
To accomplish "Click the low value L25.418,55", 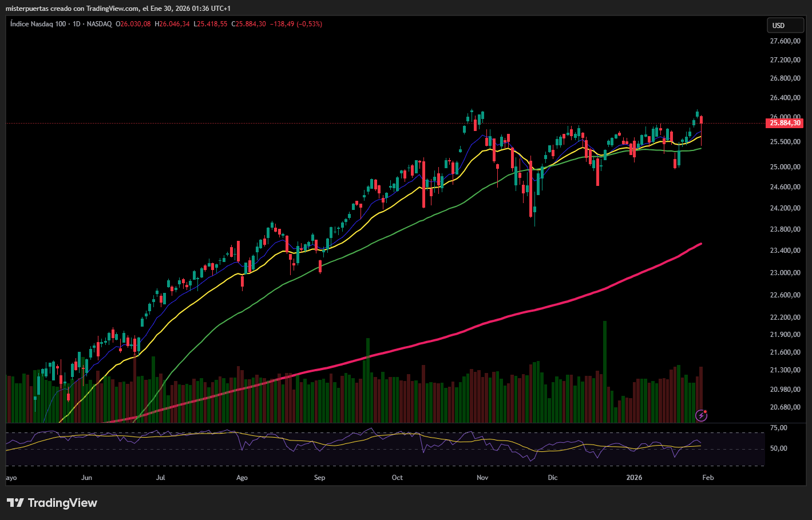I will tap(211, 24).
